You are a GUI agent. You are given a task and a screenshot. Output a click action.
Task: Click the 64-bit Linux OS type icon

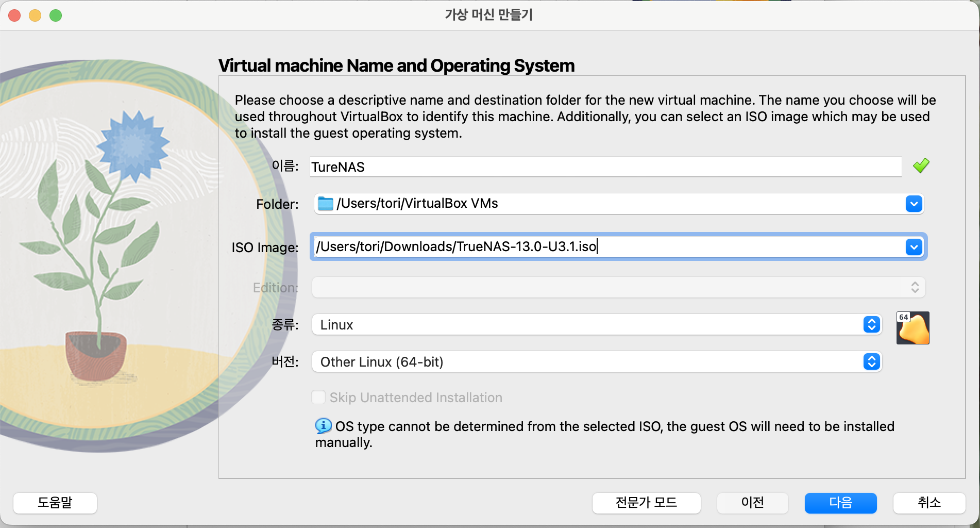[x=913, y=328]
